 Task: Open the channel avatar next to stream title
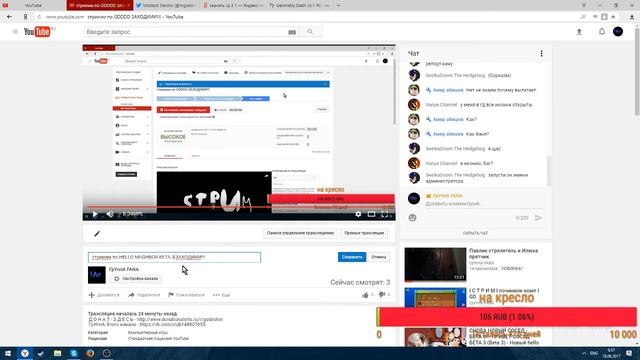coord(97,275)
